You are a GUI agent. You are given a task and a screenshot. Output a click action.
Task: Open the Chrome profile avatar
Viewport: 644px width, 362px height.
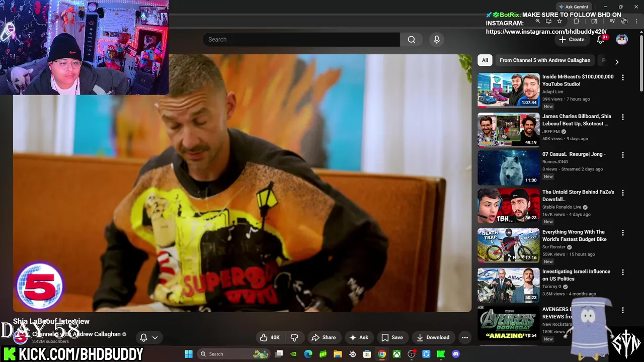[x=624, y=21]
